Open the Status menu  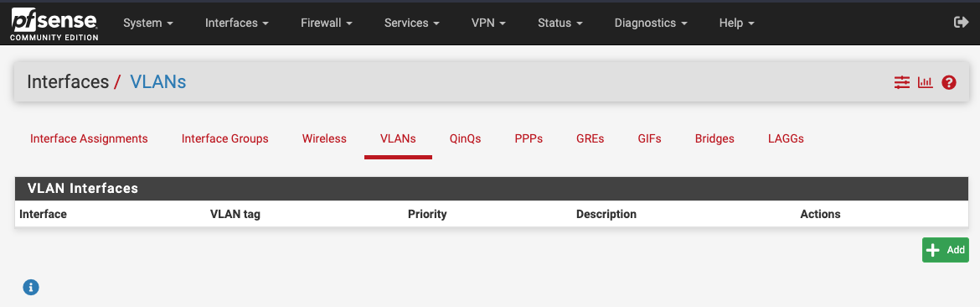pos(560,23)
